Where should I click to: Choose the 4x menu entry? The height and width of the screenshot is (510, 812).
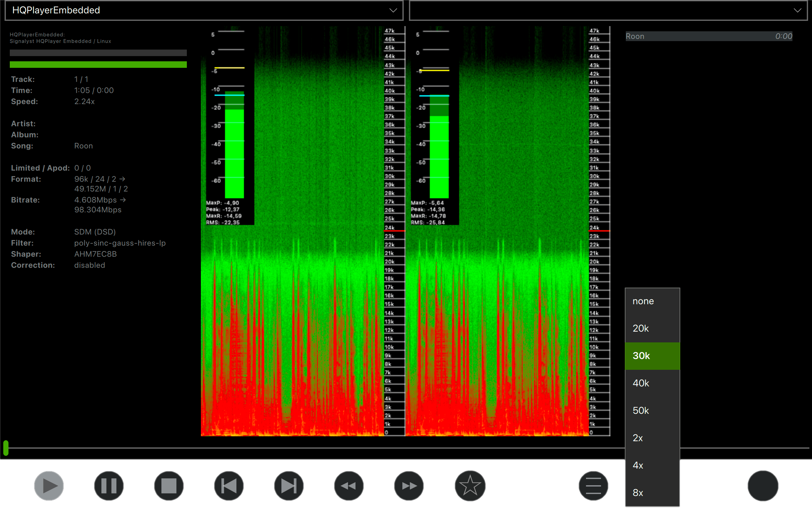point(653,465)
